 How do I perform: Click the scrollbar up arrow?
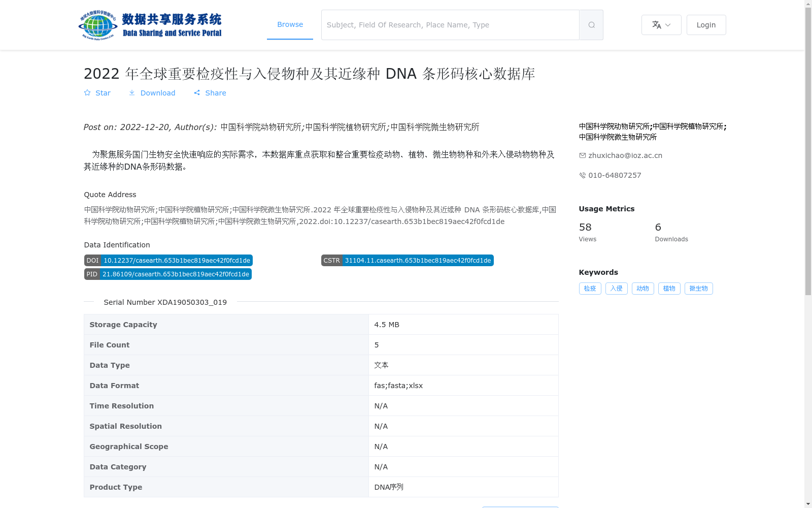click(x=808, y=4)
